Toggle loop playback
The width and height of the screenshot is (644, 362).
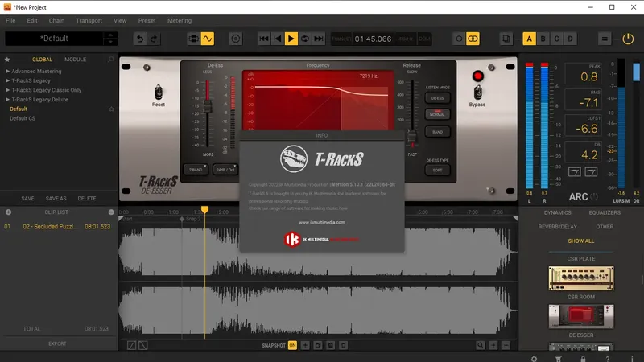tap(305, 39)
